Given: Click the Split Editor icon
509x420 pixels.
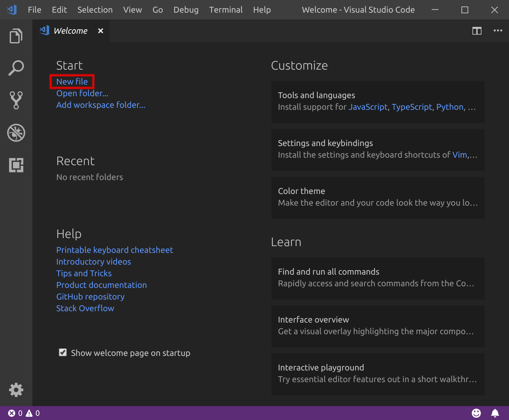Looking at the screenshot, I should tap(477, 31).
